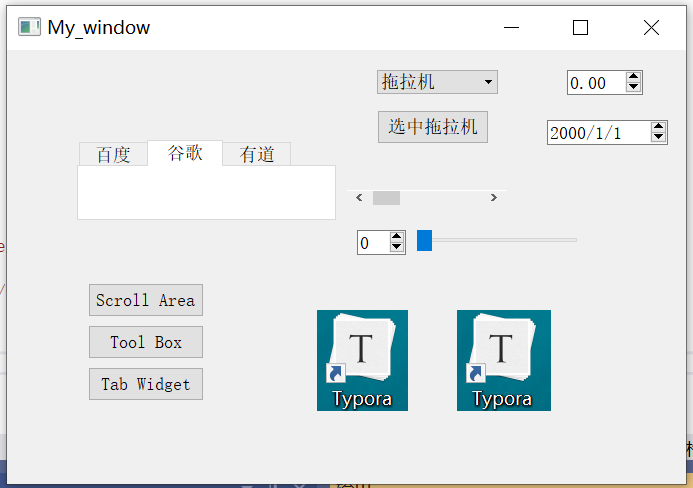Click the horizontal scrollbar's left arrow

359,198
